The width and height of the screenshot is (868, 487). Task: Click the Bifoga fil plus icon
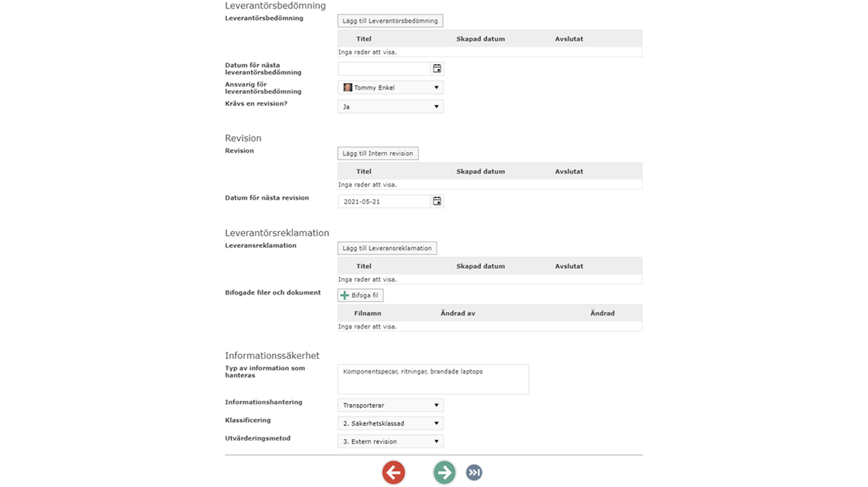click(345, 296)
